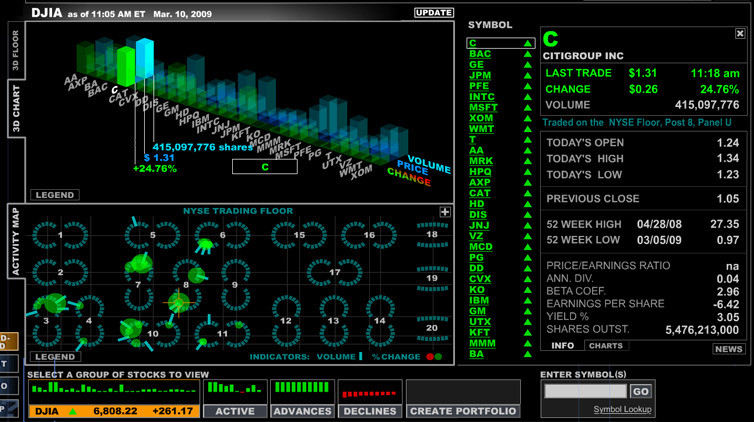This screenshot has height=422, width=754.
Task: Click trading post 17 on floor map
Action: coord(335,271)
